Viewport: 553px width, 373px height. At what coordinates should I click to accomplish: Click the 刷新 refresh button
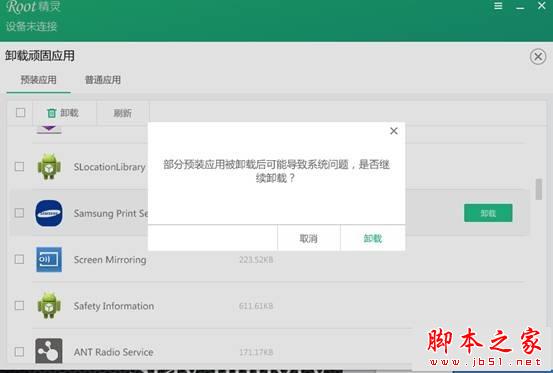click(122, 113)
